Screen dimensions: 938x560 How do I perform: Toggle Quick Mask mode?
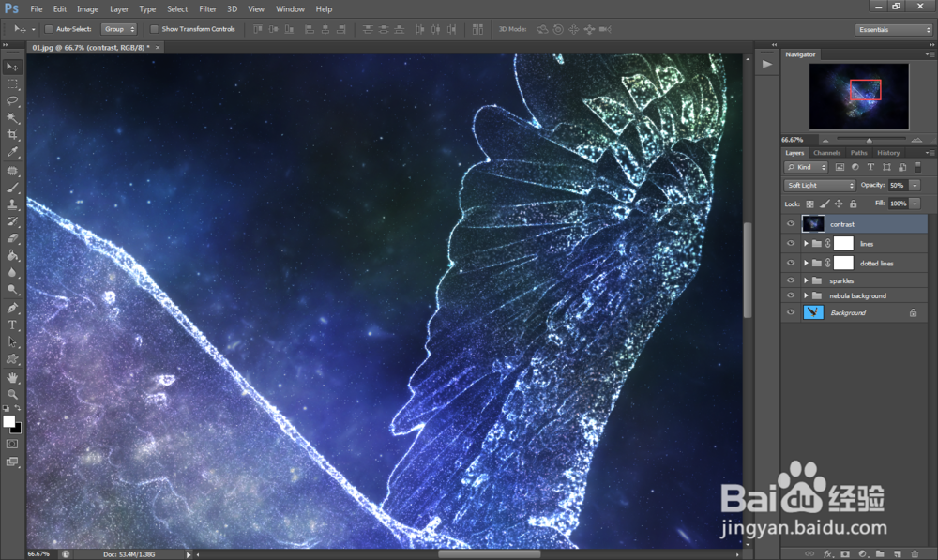tap(12, 444)
